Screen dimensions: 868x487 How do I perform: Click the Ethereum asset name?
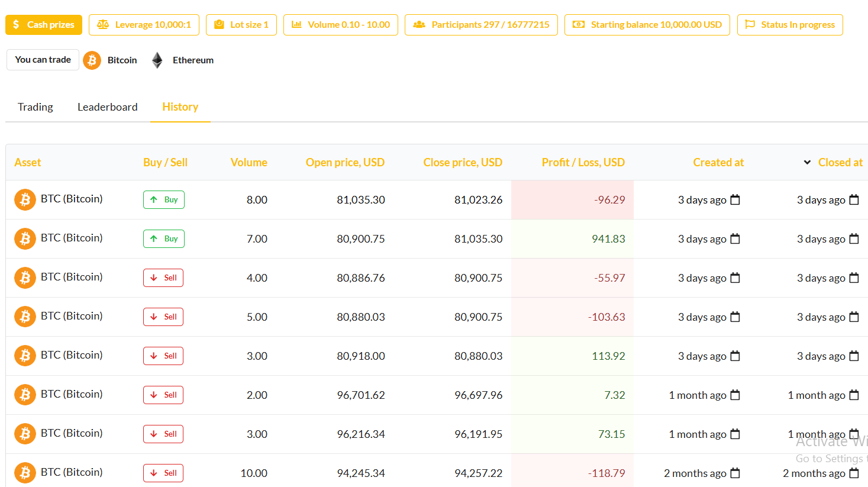coord(193,60)
